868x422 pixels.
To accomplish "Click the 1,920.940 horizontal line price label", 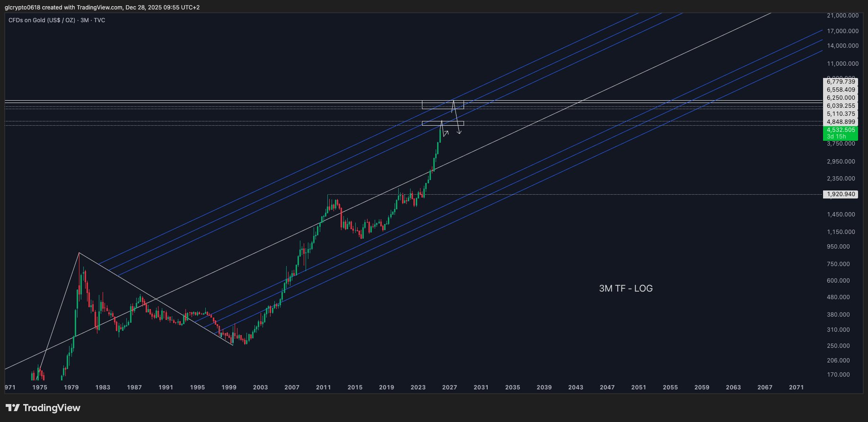I will pos(841,194).
